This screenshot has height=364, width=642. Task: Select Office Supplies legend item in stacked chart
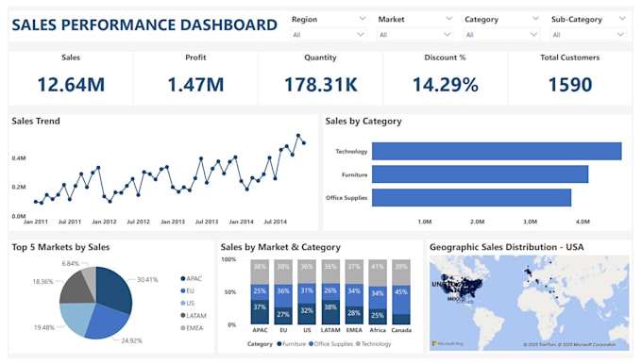coord(330,344)
